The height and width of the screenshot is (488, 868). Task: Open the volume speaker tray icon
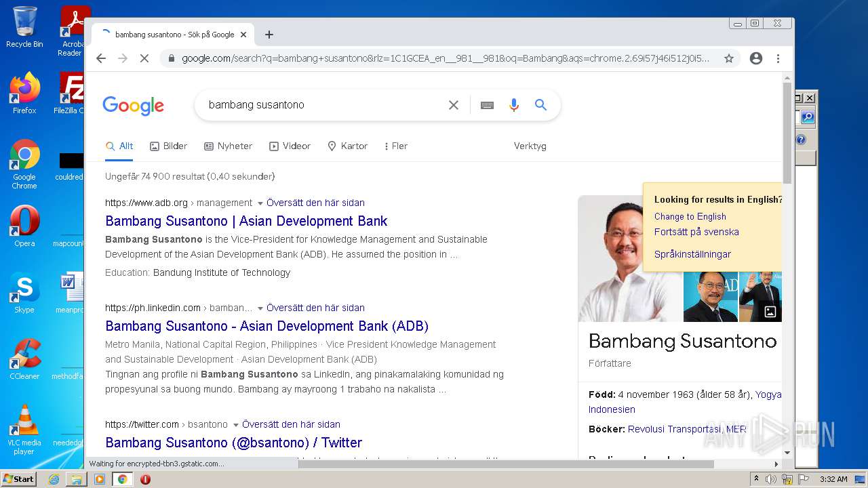point(771,479)
